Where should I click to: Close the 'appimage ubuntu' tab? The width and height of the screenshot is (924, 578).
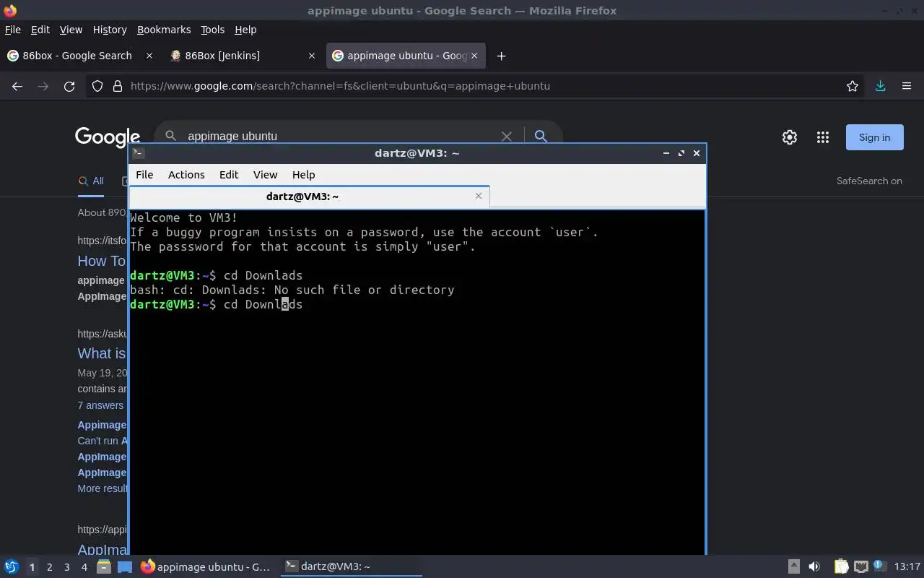[x=474, y=56]
